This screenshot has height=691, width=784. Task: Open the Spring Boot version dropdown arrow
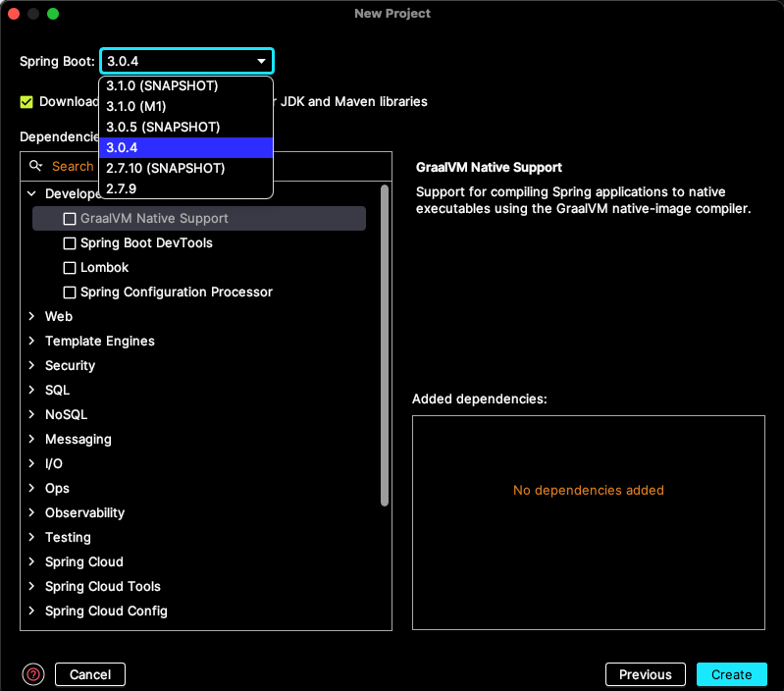click(x=261, y=61)
